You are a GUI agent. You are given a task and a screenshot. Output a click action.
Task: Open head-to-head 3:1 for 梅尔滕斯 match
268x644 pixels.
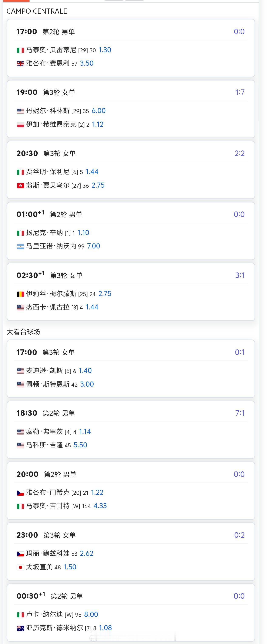(x=240, y=275)
